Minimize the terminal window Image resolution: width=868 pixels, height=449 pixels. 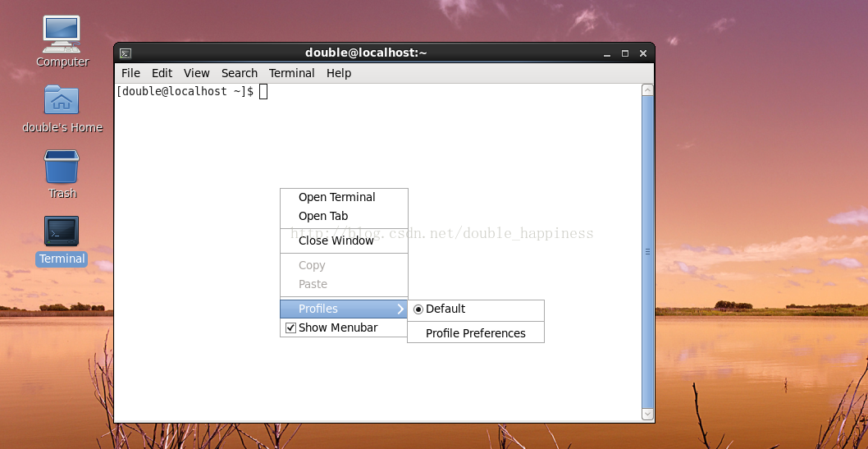pyautogui.click(x=607, y=53)
